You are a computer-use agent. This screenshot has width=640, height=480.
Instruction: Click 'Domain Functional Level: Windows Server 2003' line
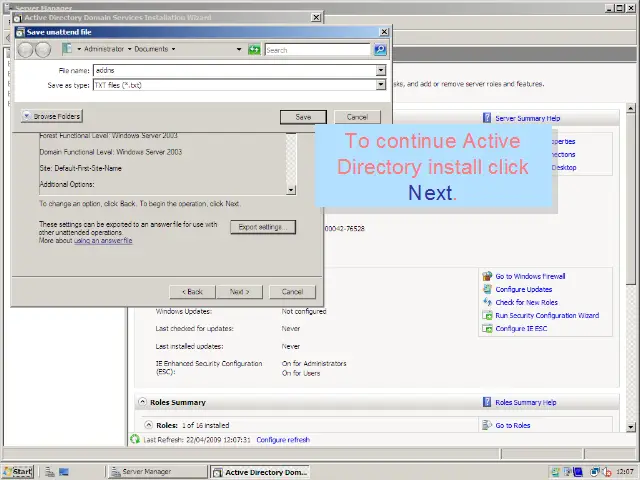[x=111, y=152]
